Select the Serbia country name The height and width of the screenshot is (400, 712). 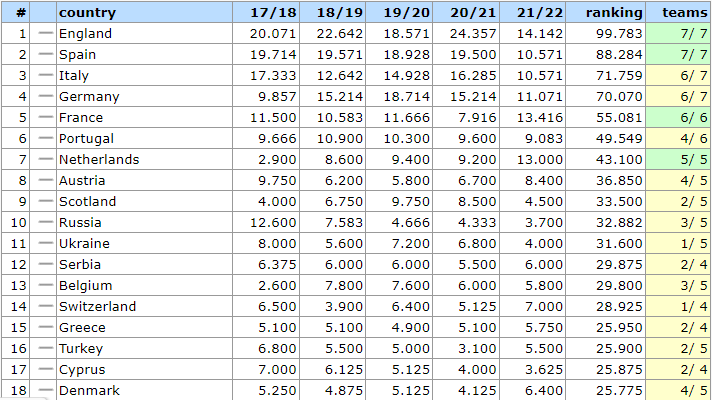pos(79,264)
